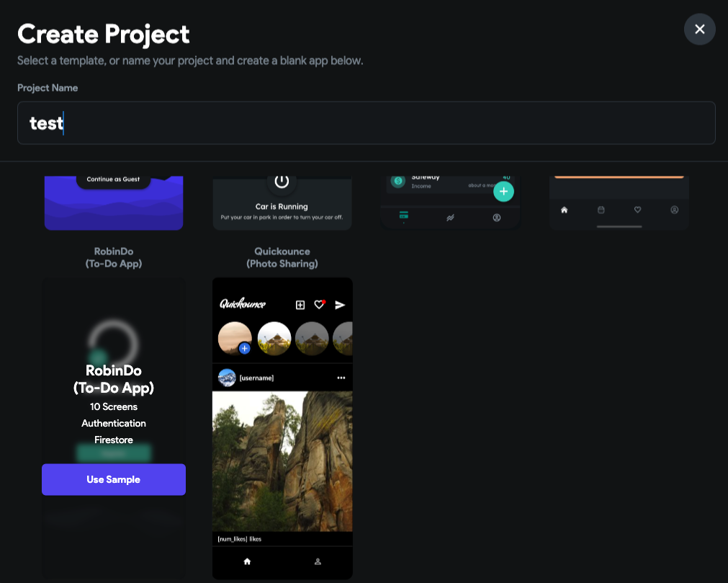Click the second story avatar circle
Image resolution: width=728 pixels, height=583 pixels.
[x=274, y=339]
